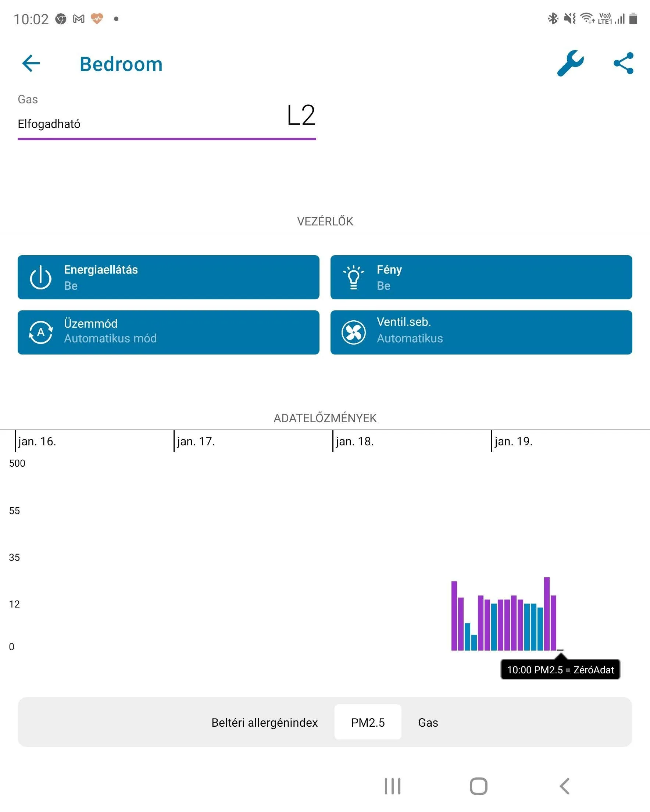
Task: Tap the tallest purple bar in chart
Action: (x=546, y=614)
